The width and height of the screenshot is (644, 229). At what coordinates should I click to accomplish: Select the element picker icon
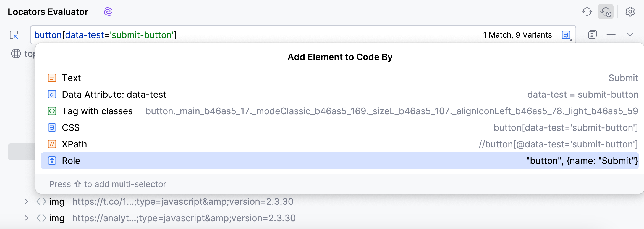14,35
